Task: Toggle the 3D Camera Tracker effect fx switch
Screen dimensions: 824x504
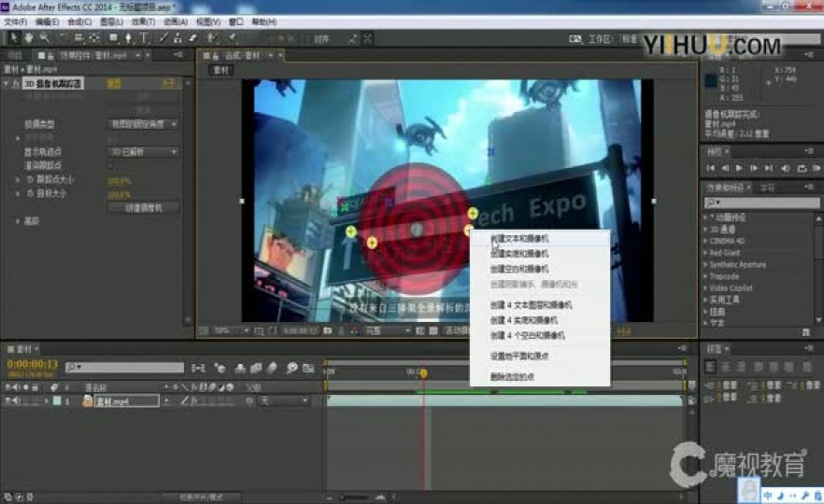Action: 16,83
